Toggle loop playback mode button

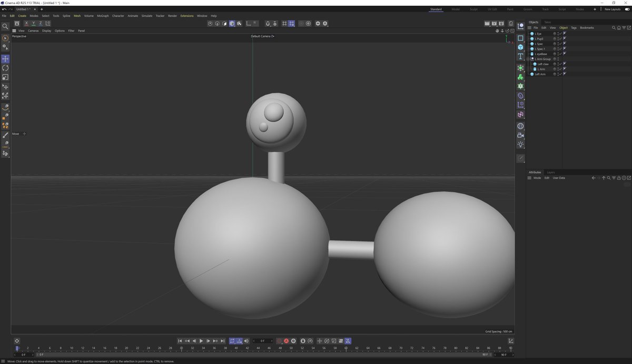[x=232, y=341]
